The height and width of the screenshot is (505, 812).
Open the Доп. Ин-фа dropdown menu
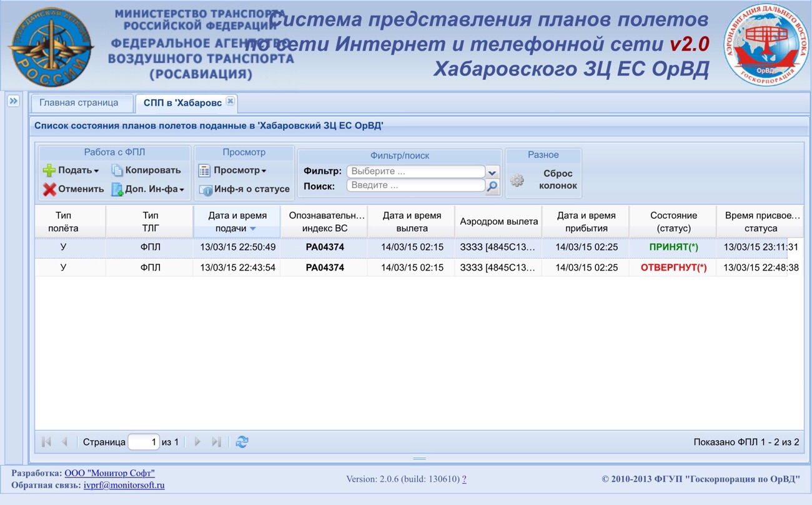(x=154, y=189)
